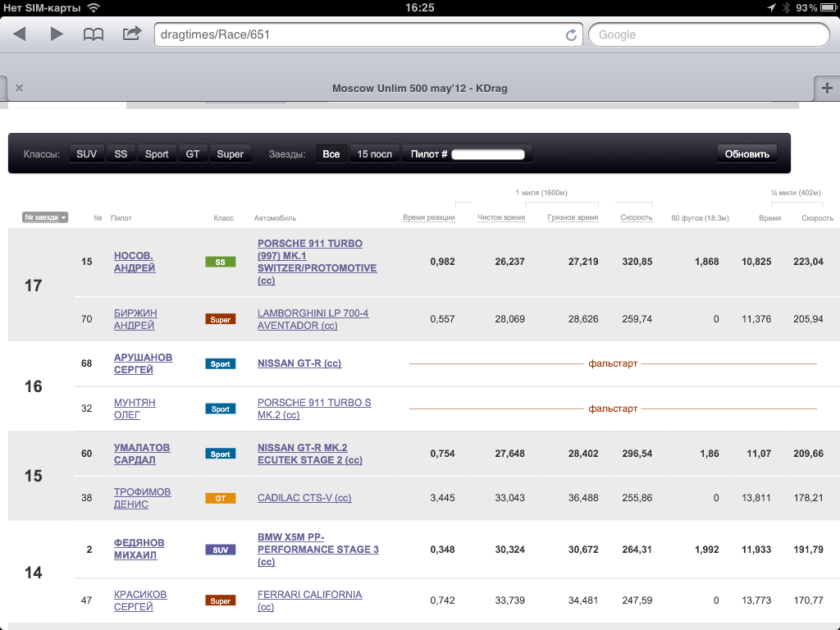Click speed value 320,85
The width and height of the screenshot is (840, 630).
click(637, 262)
